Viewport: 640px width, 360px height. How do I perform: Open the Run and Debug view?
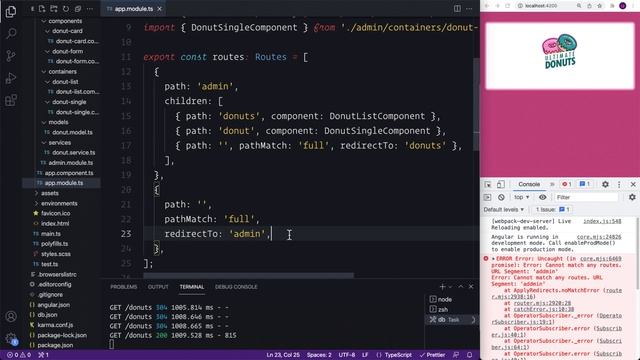click(11, 78)
